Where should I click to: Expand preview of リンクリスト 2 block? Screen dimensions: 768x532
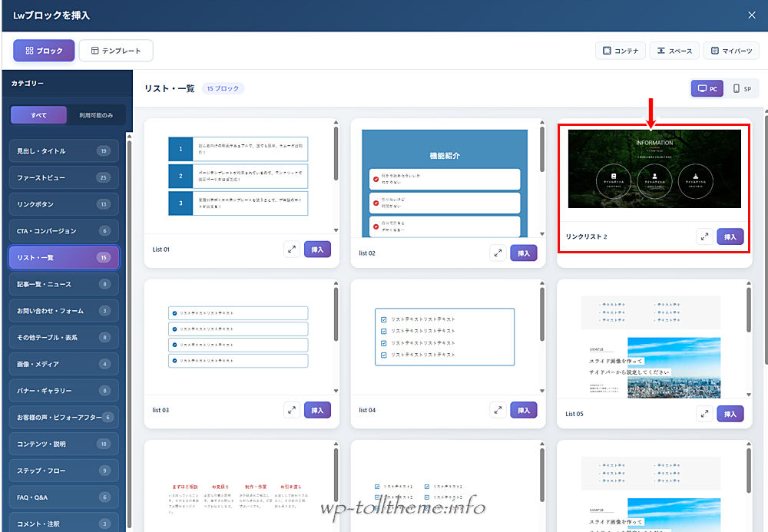[x=704, y=236]
